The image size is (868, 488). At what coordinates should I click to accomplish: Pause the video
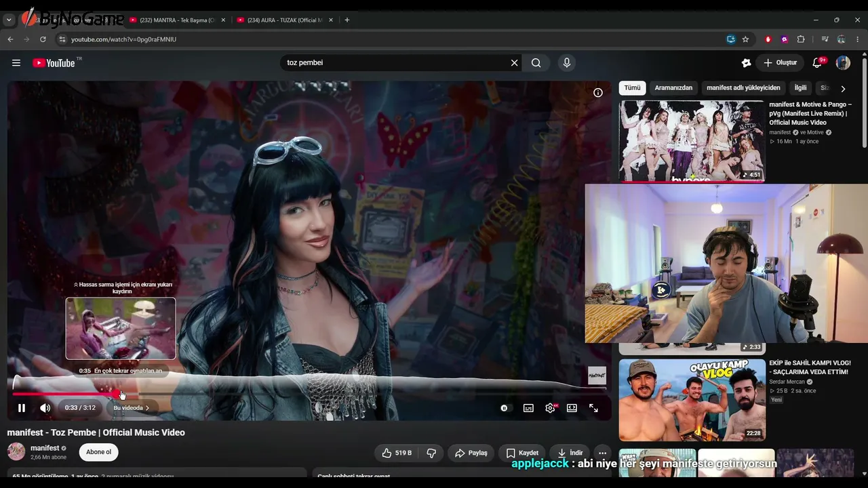(22, 408)
